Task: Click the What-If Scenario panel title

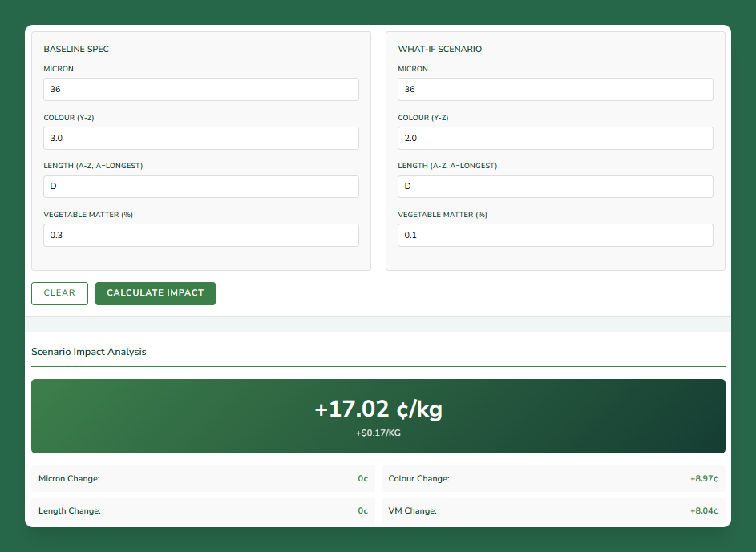Action: (439, 50)
